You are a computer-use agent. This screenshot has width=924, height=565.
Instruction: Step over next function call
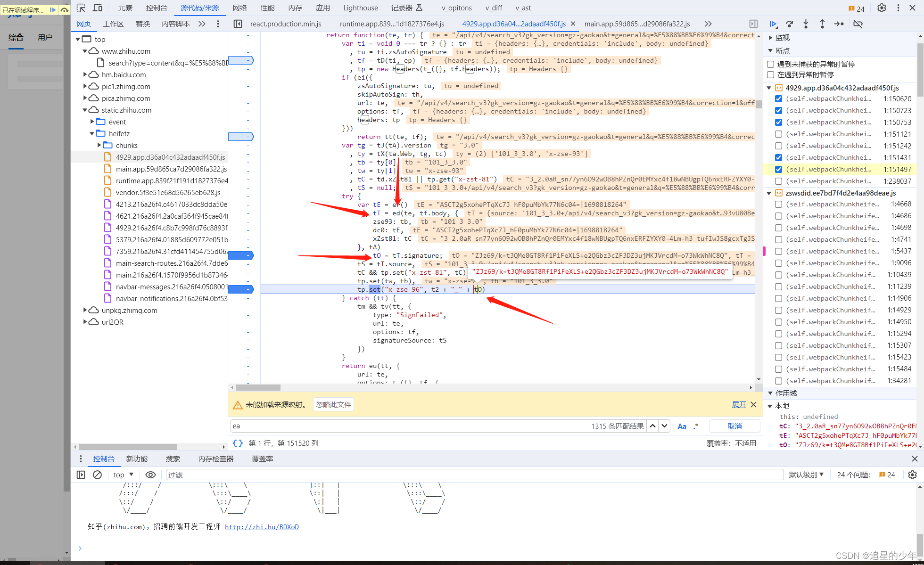tap(790, 24)
